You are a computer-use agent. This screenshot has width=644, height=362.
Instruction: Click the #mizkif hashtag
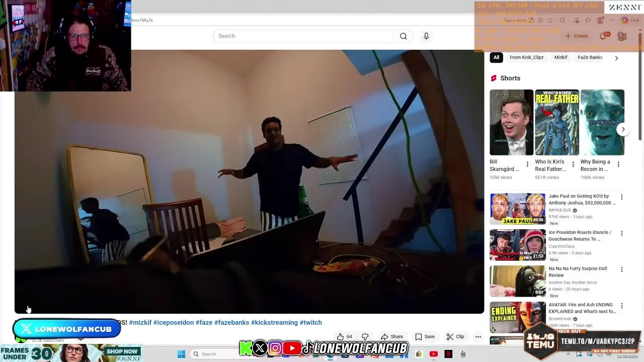(x=140, y=323)
